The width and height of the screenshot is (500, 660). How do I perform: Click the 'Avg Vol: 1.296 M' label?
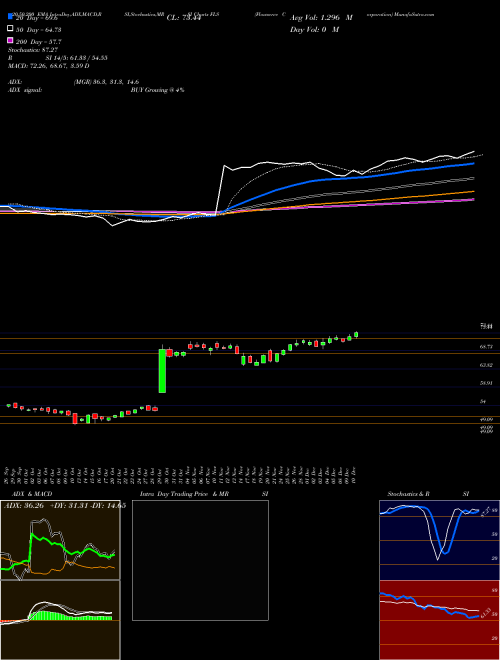point(321,18)
